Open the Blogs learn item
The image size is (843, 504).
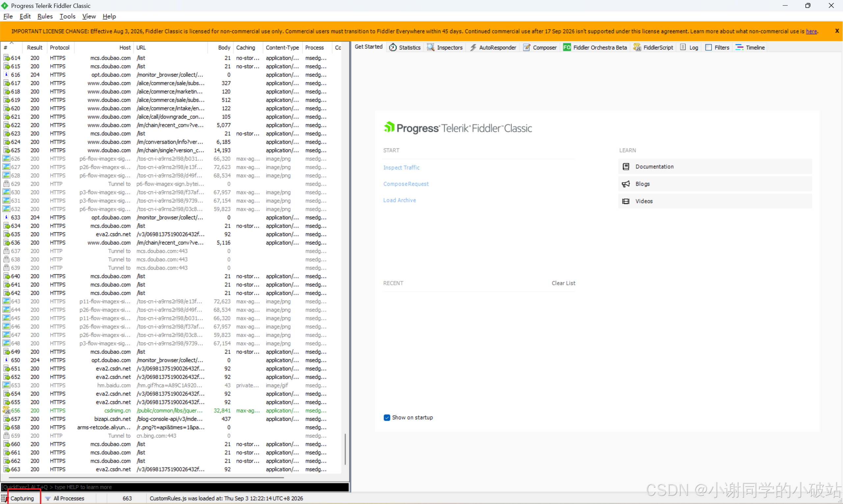pyautogui.click(x=715, y=184)
